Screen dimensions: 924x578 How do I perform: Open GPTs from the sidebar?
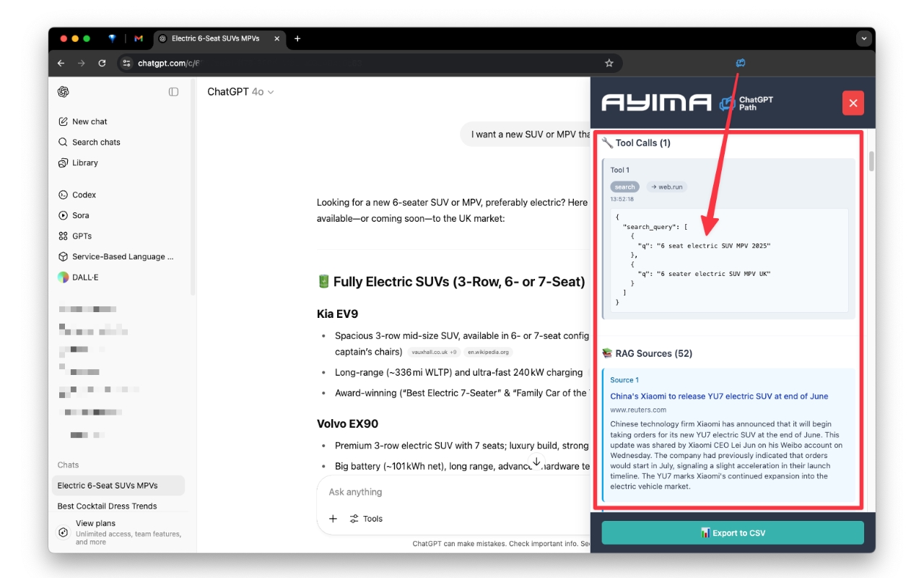pos(75,236)
